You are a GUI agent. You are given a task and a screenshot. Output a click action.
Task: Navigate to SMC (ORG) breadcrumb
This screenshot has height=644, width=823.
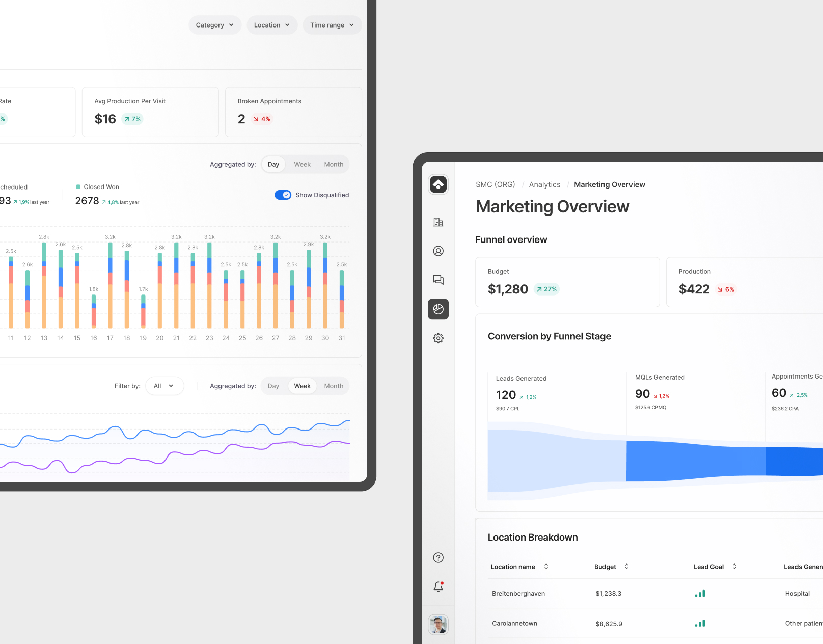[495, 185]
